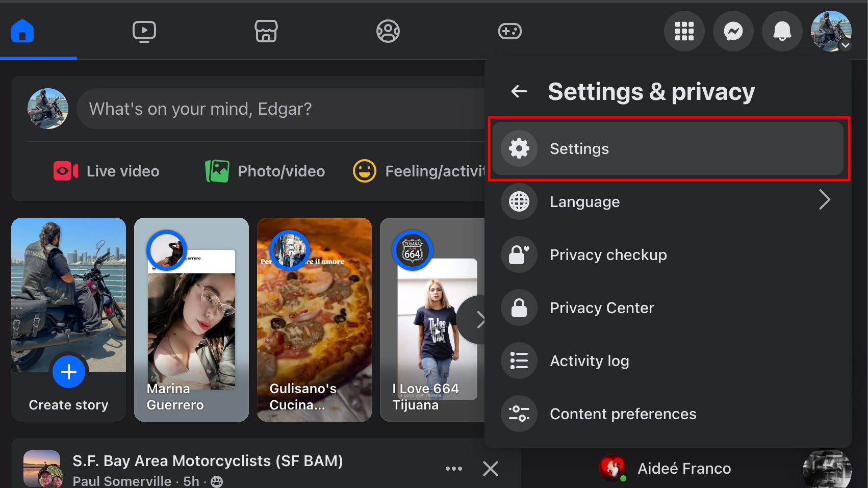
Task: Click the green Photo/video icon
Action: coord(217,171)
